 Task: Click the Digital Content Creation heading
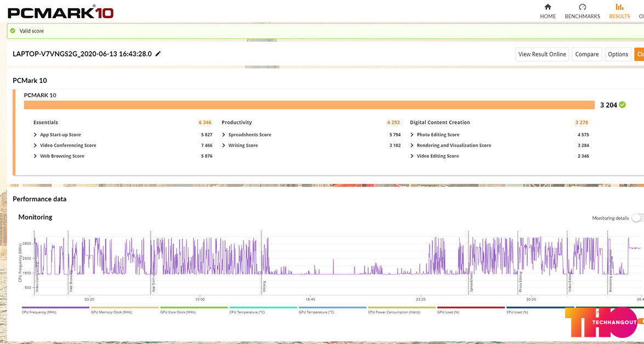(440, 122)
